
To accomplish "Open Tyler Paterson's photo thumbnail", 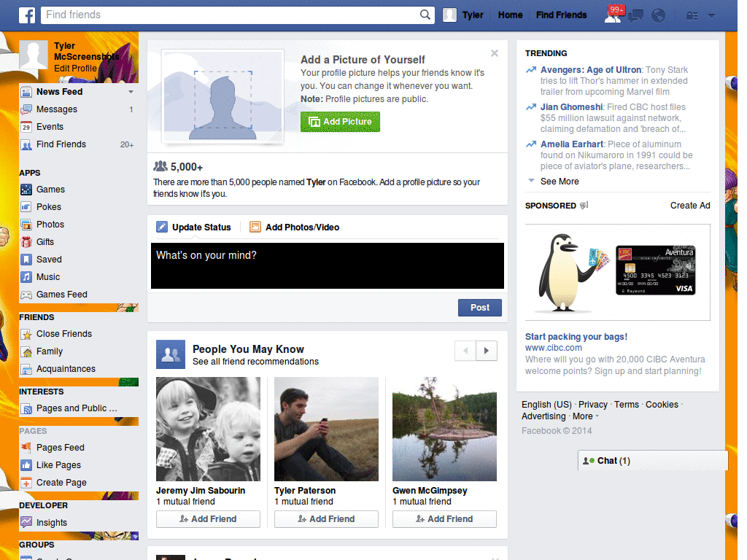I will pos(326,429).
